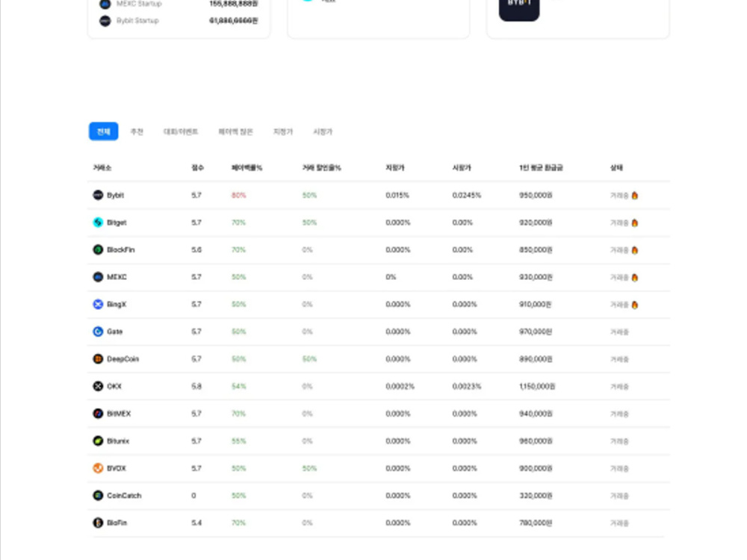Sort by the 거래 할인율% column header
This screenshot has width=747, height=560.
coord(321,167)
